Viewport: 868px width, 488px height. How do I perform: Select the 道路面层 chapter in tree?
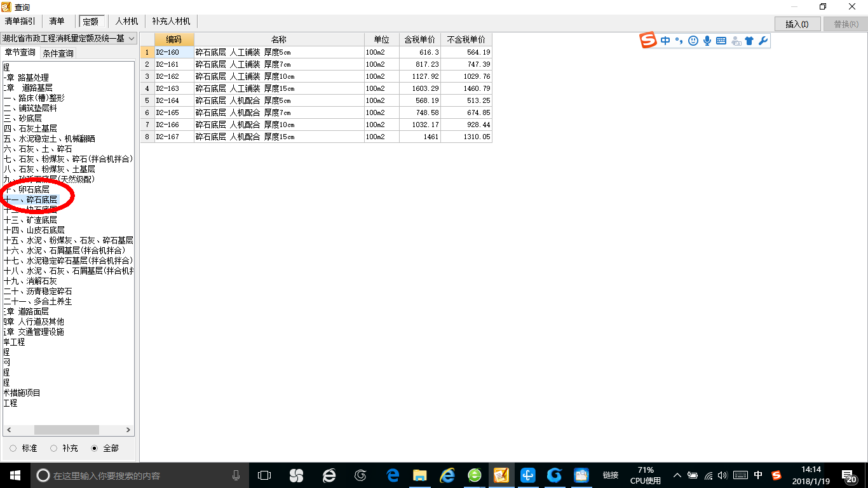(27, 311)
